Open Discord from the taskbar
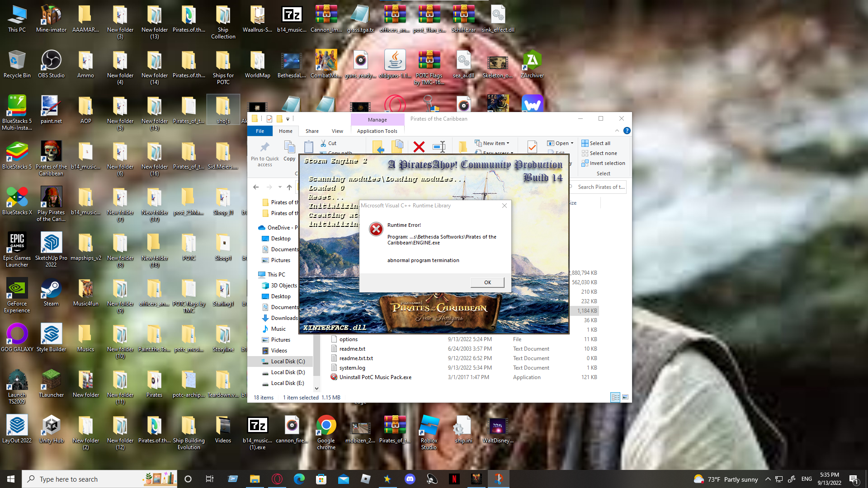Viewport: 868px width, 488px height. point(410,479)
